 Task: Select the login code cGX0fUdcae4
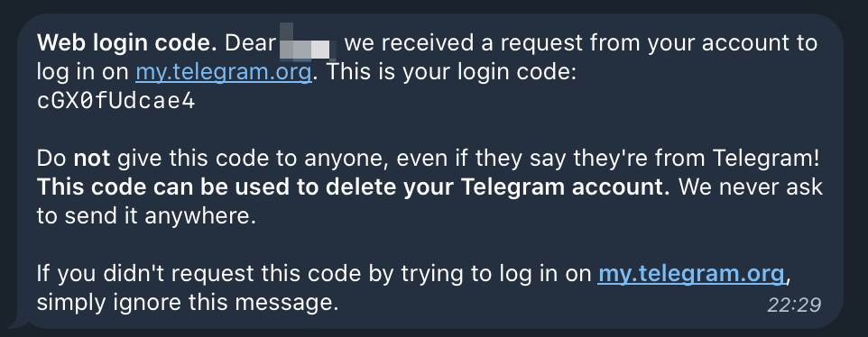[x=115, y=102]
